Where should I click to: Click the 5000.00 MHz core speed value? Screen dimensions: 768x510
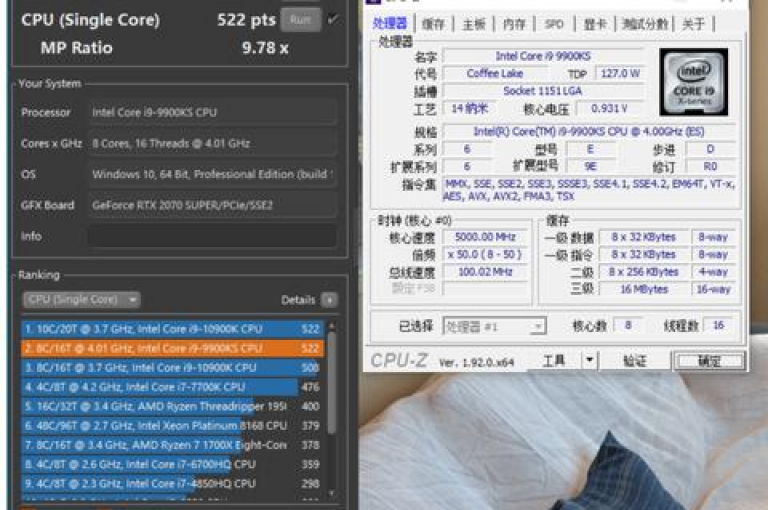tap(485, 237)
